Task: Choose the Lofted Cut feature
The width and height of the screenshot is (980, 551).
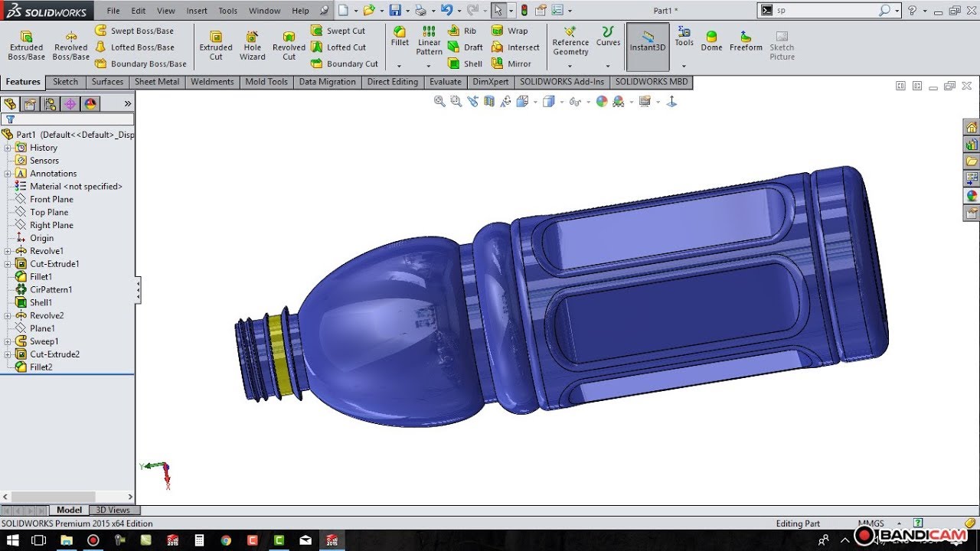Action: click(338, 47)
